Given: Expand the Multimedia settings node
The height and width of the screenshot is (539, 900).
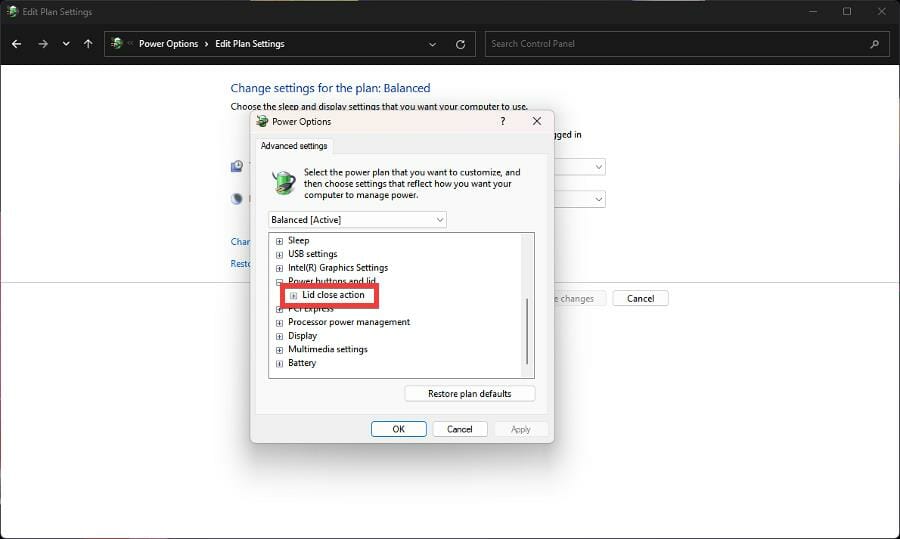Looking at the screenshot, I should coord(280,350).
